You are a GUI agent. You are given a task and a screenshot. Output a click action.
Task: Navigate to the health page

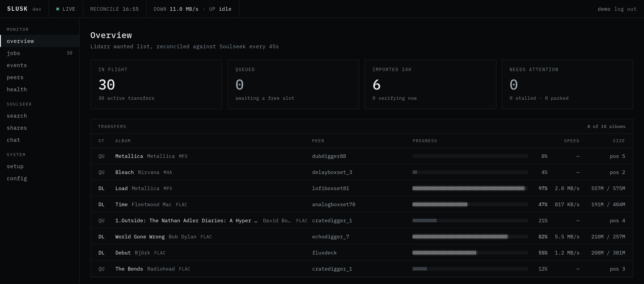[x=39, y=89]
